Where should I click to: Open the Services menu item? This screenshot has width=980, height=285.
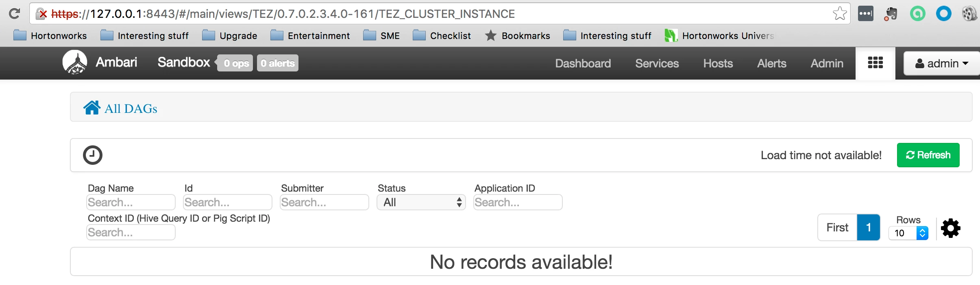pyautogui.click(x=657, y=63)
